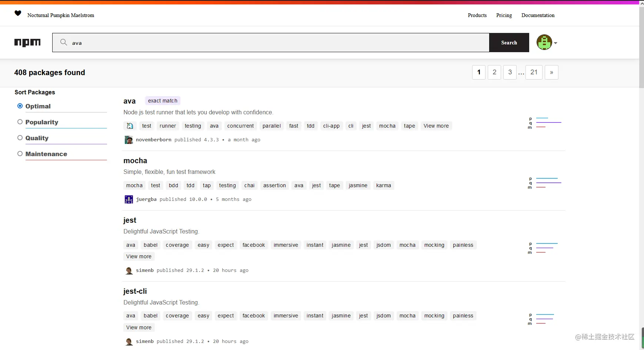View jest-cli's PQM score chart
The image size is (644, 350).
(x=541, y=319)
